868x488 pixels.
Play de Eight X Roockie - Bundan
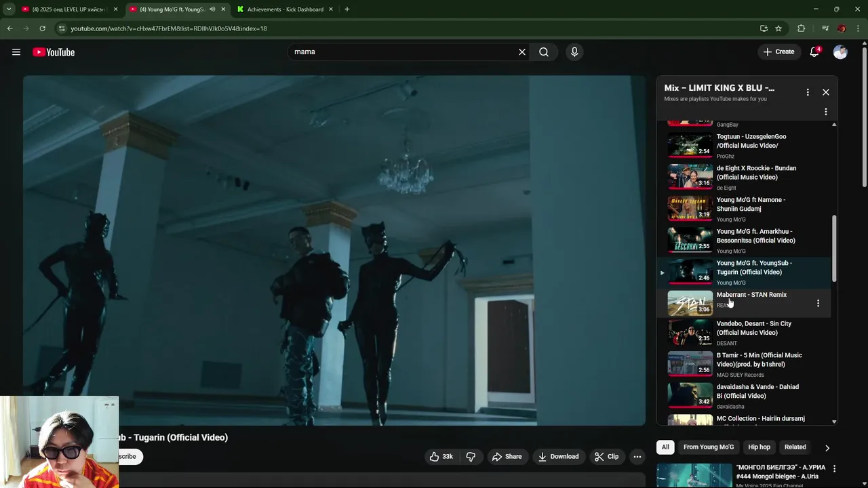tap(744, 177)
